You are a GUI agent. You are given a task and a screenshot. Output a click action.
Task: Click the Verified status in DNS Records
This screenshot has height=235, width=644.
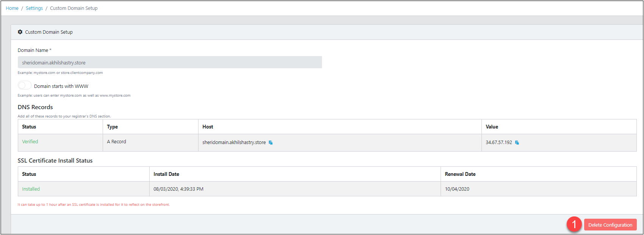[30, 142]
